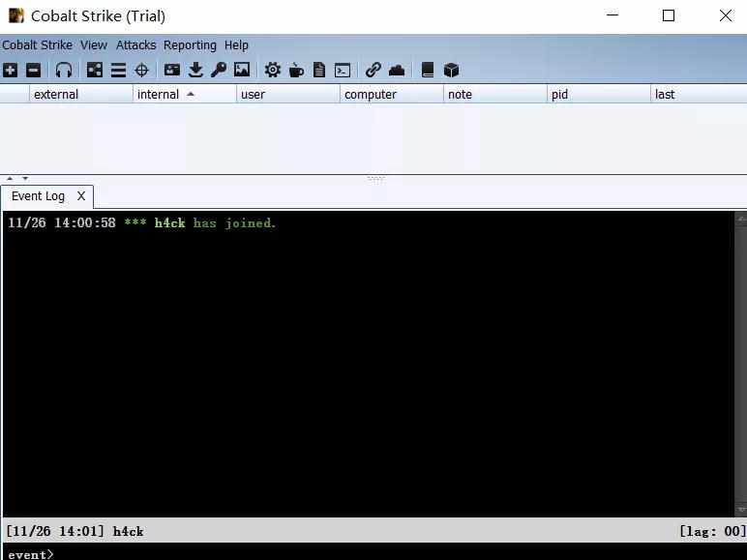This screenshot has height=560, width=747.
Task: Open the Attacks menu
Action: tap(135, 45)
